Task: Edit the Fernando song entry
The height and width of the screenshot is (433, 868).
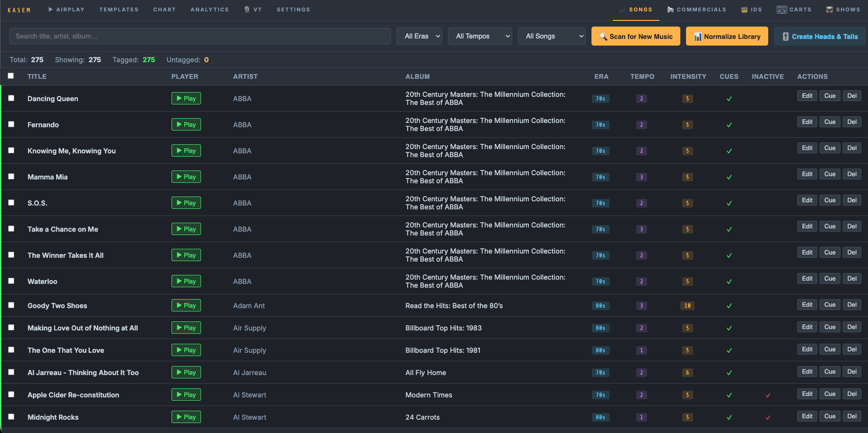Action: [x=807, y=122]
